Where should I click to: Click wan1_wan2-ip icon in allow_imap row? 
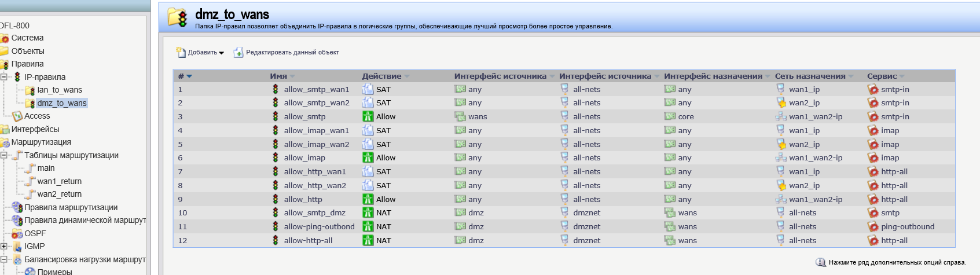tap(780, 157)
